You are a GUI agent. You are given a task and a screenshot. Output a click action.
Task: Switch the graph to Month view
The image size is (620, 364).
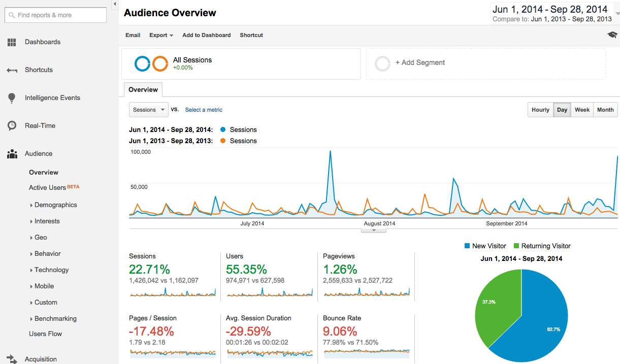point(605,110)
